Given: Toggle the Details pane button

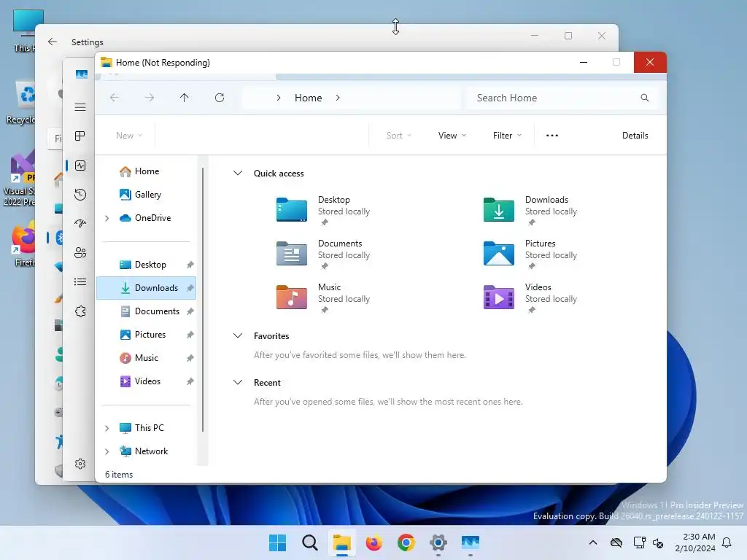Looking at the screenshot, I should tap(635, 136).
